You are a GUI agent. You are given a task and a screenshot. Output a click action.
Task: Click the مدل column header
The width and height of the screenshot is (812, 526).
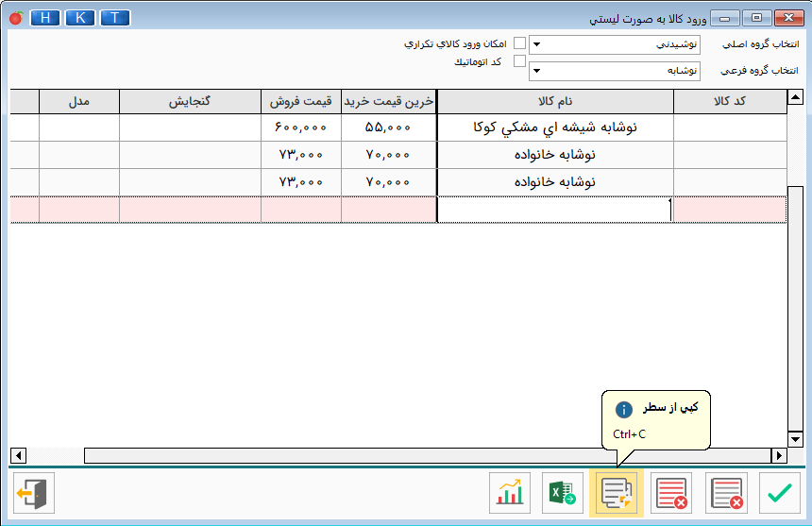click(x=79, y=101)
